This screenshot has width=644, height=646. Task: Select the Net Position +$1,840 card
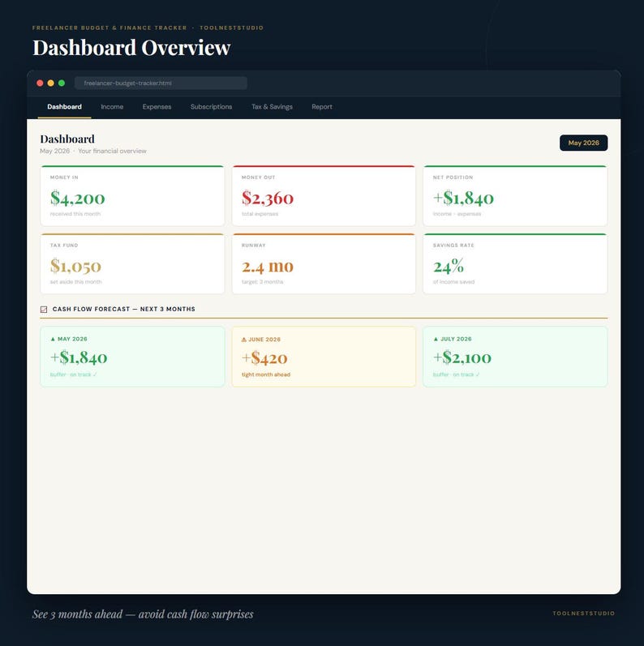tap(515, 195)
